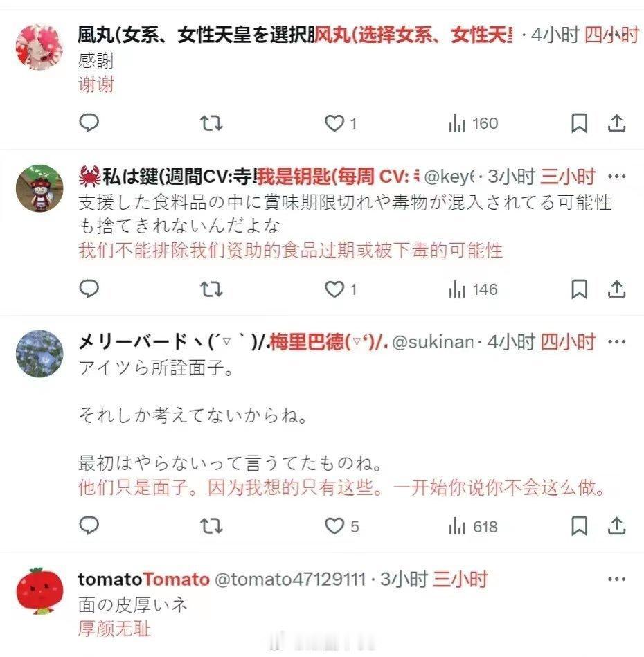Open more options for メリーバード's tweet
644x657 pixels.
(x=616, y=342)
